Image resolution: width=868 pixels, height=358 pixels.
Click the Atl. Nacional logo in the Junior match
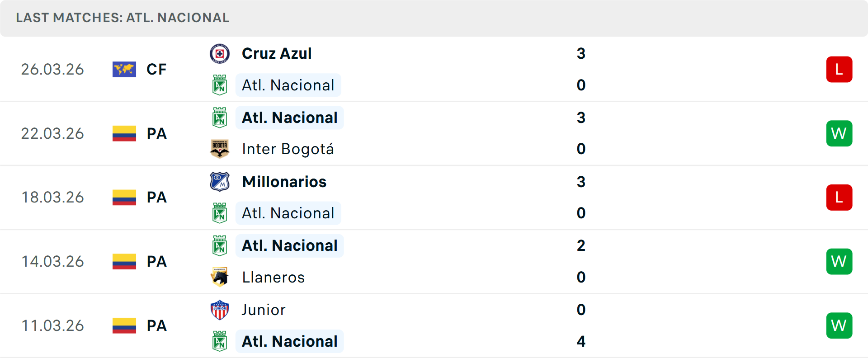pos(220,342)
